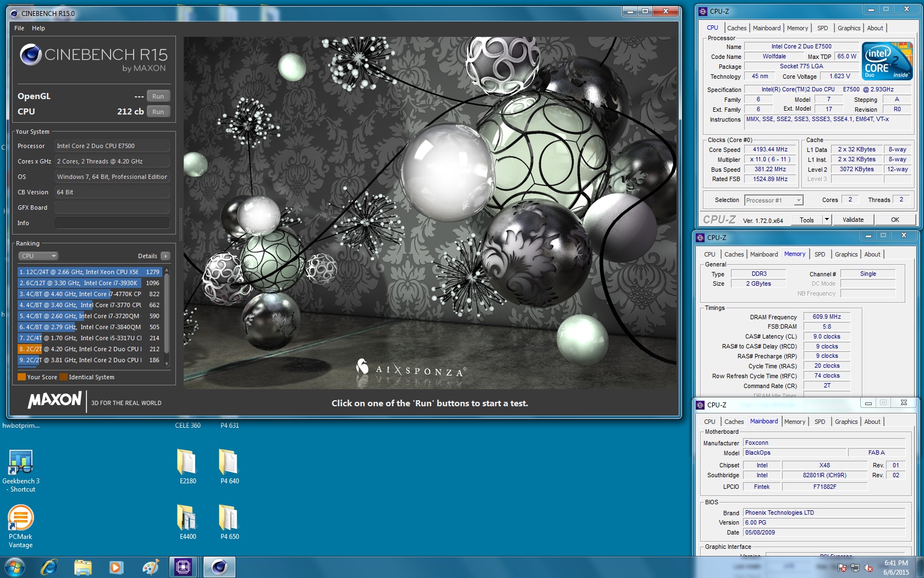Image resolution: width=924 pixels, height=578 pixels.
Task: Click the GFX Board field
Action: 112,208
